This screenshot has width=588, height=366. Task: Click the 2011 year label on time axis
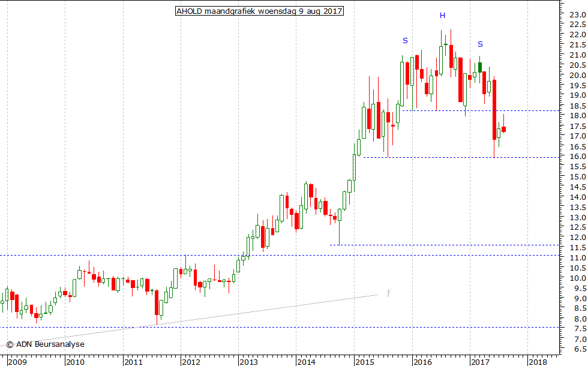[x=133, y=362]
